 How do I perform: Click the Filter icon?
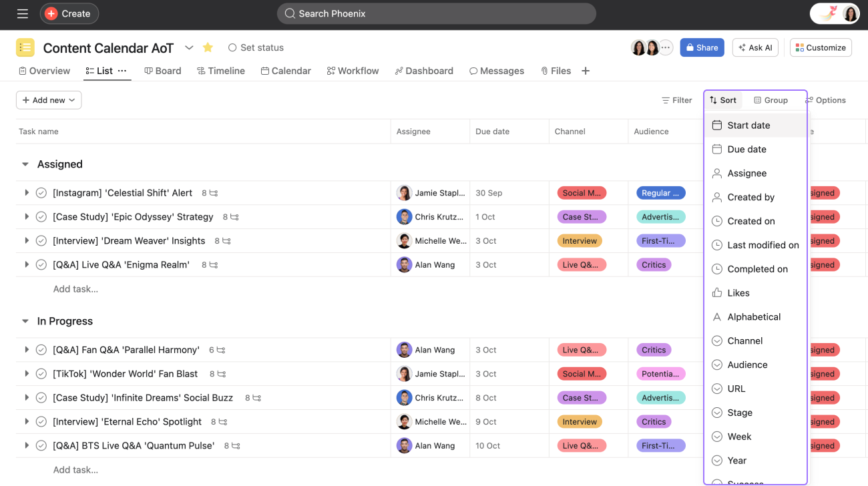666,100
